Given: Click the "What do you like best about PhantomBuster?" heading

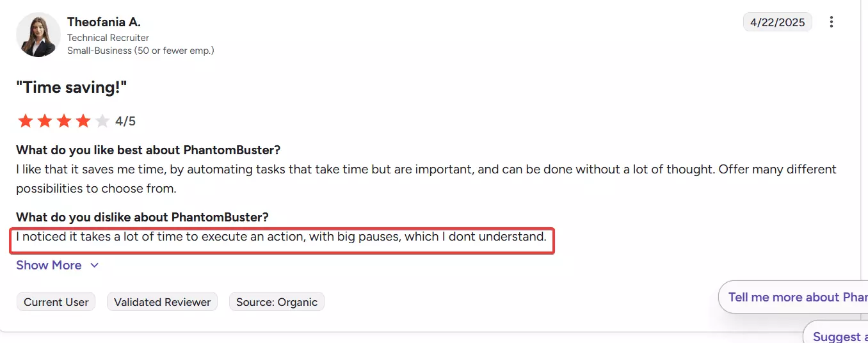Looking at the screenshot, I should click(149, 150).
